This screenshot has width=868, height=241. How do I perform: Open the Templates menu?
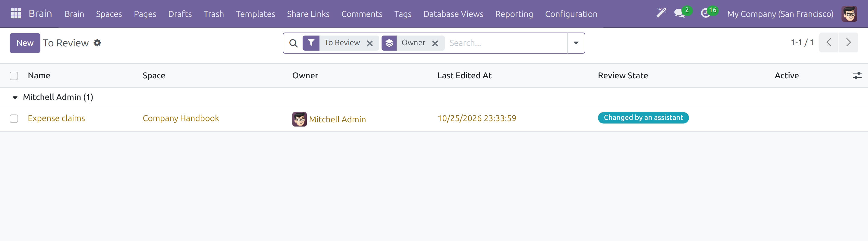click(255, 14)
